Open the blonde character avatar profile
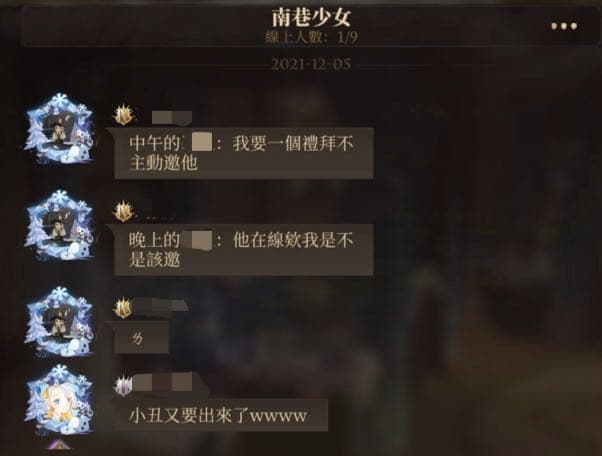The image size is (602, 456). click(x=60, y=400)
